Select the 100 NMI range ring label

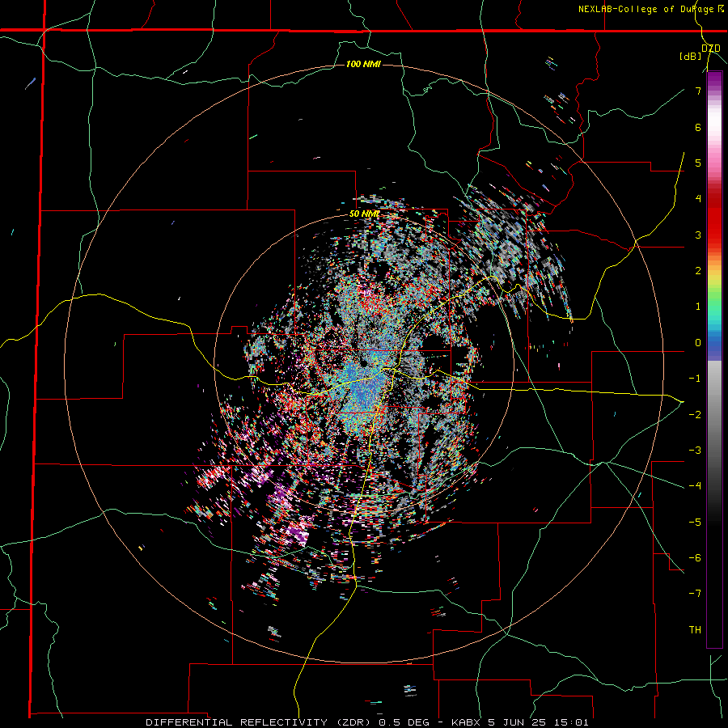coord(363,64)
